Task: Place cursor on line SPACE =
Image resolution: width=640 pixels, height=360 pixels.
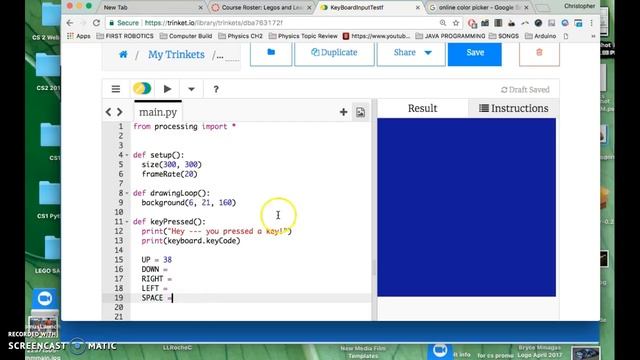Action: [x=157, y=298]
